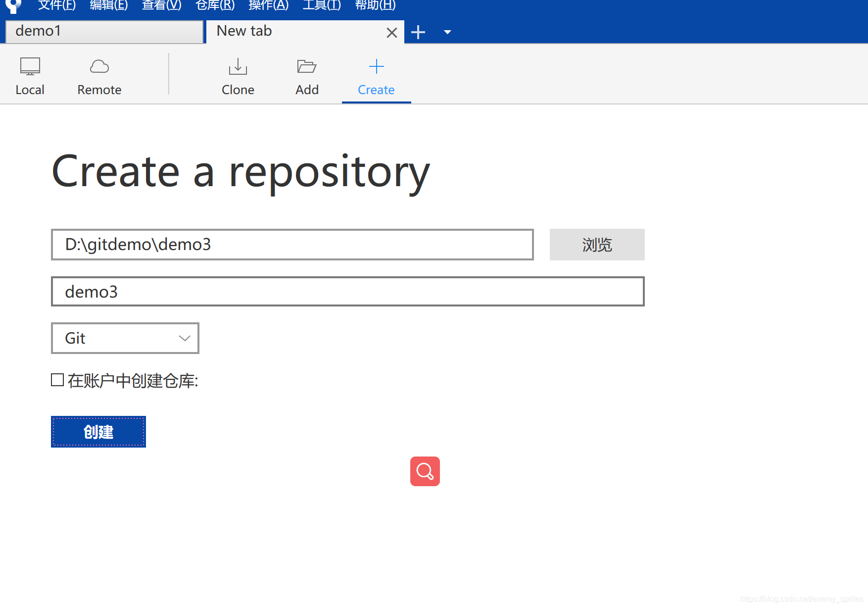
Task: Open a new tab with plus icon
Action: (418, 32)
